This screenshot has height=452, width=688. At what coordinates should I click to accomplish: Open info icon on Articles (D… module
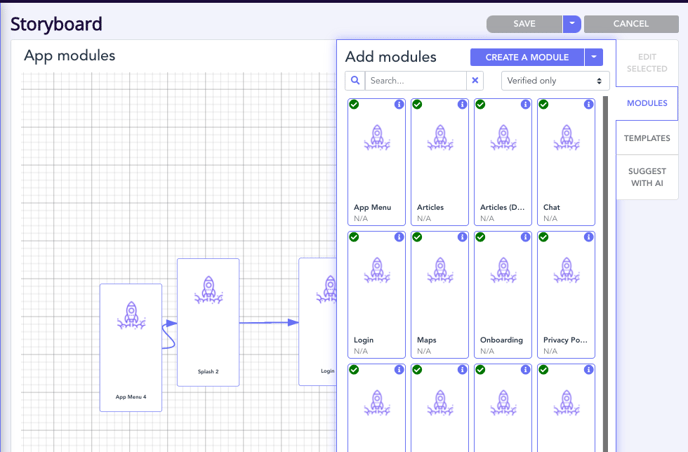pyautogui.click(x=525, y=104)
